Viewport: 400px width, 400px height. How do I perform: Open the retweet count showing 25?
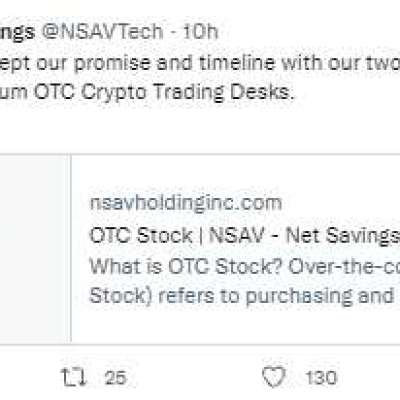click(115, 378)
